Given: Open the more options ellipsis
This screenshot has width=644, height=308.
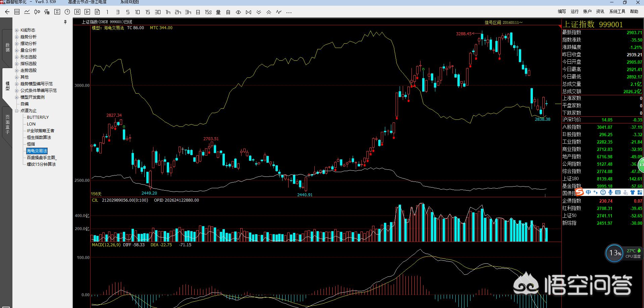Looking at the screenshot, I should point(289,12).
